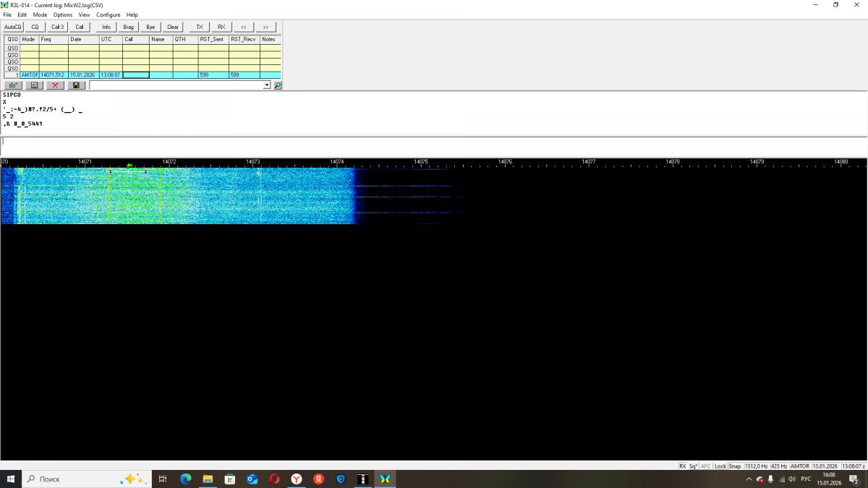Open Opera browser from the taskbar
Screen dimensions: 868x488
point(274,479)
